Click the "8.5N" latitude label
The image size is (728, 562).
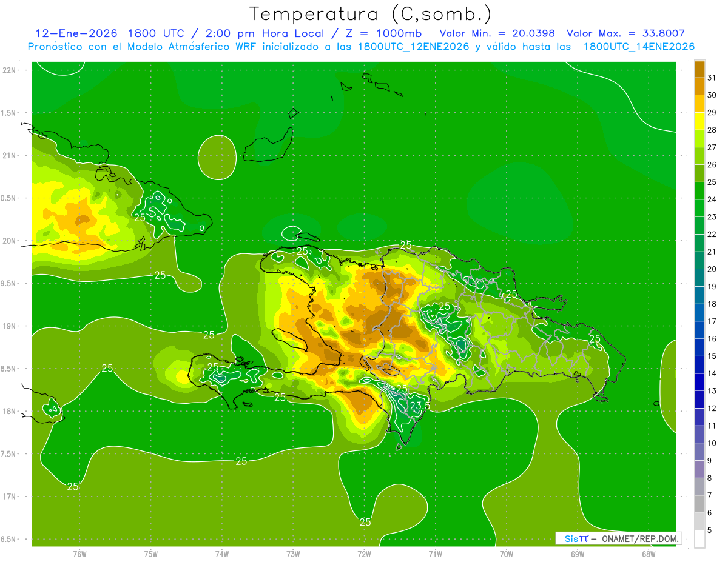click(8, 369)
